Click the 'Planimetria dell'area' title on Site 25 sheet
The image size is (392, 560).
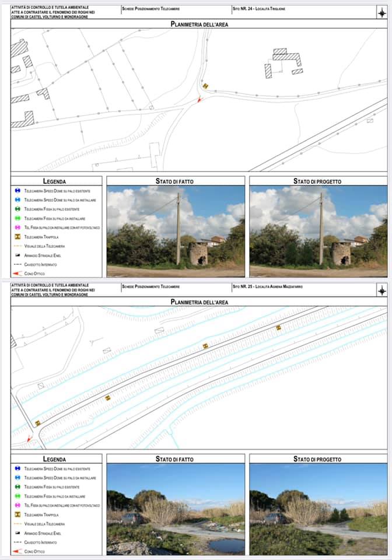coord(199,302)
